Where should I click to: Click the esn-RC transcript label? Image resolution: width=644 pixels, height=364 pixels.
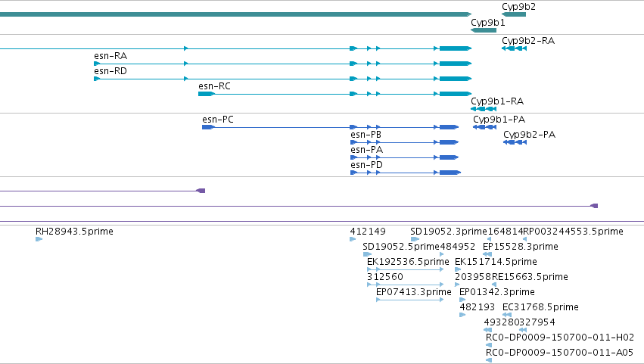214,86
